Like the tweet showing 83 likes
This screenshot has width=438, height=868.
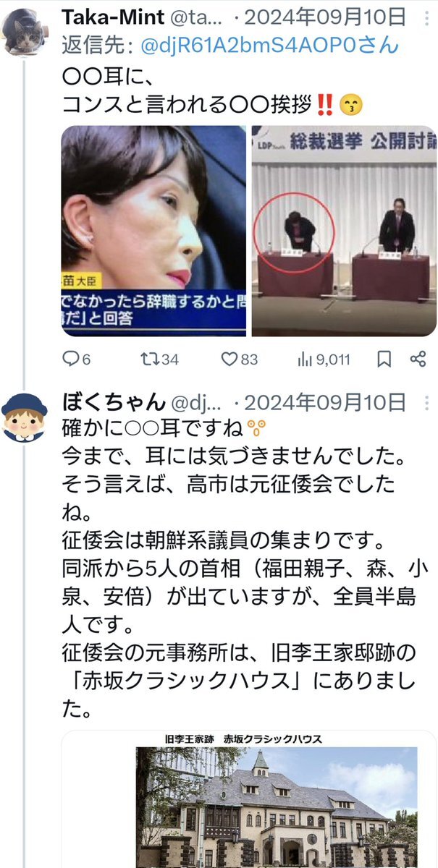[229, 359]
